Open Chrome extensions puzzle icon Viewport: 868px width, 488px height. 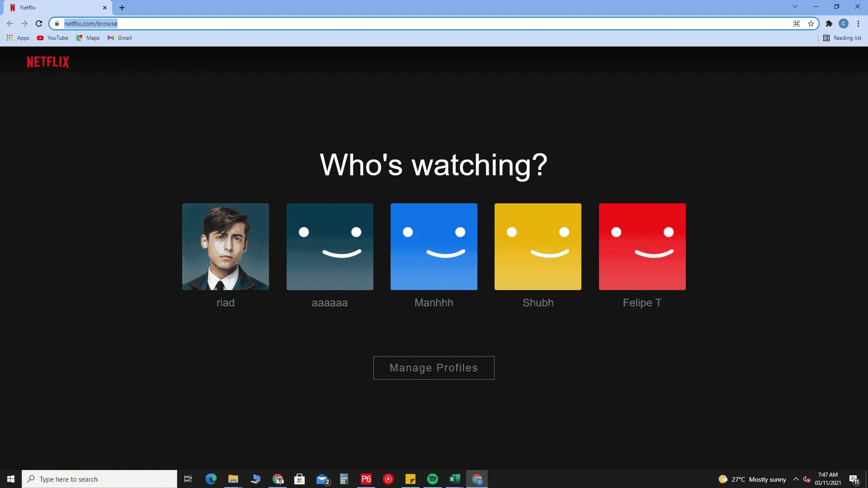click(829, 23)
